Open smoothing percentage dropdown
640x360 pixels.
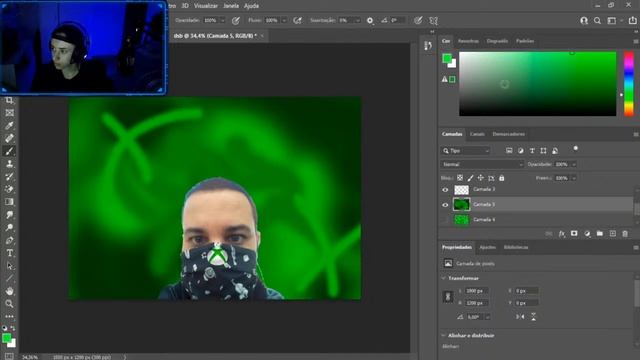coord(358,20)
